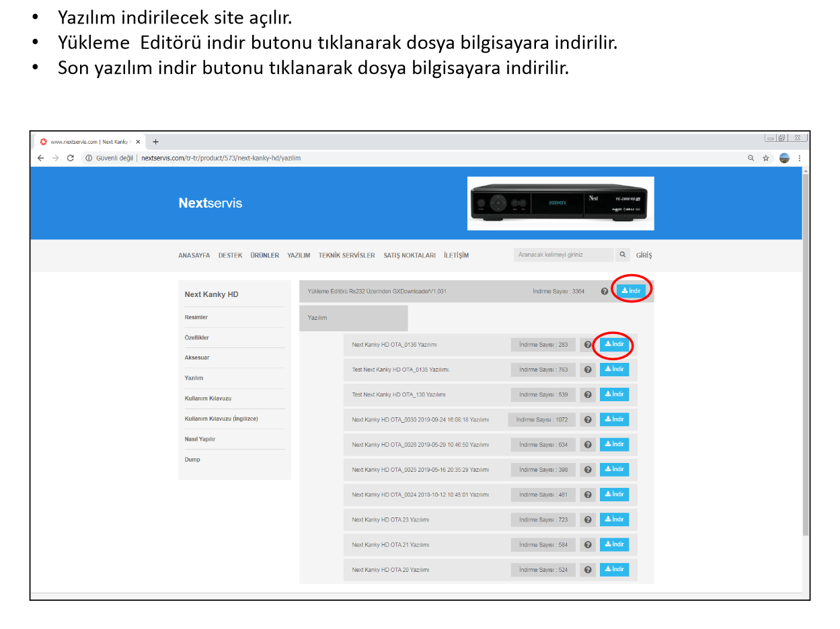
Task: Bookmark page with the star icon
Action: coord(766,158)
